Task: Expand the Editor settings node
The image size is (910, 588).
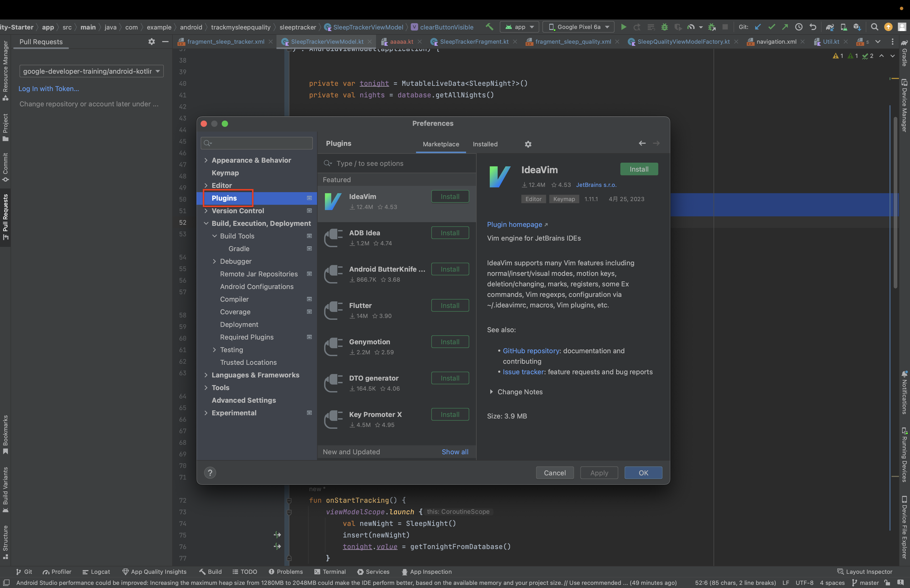Action: [206, 186]
